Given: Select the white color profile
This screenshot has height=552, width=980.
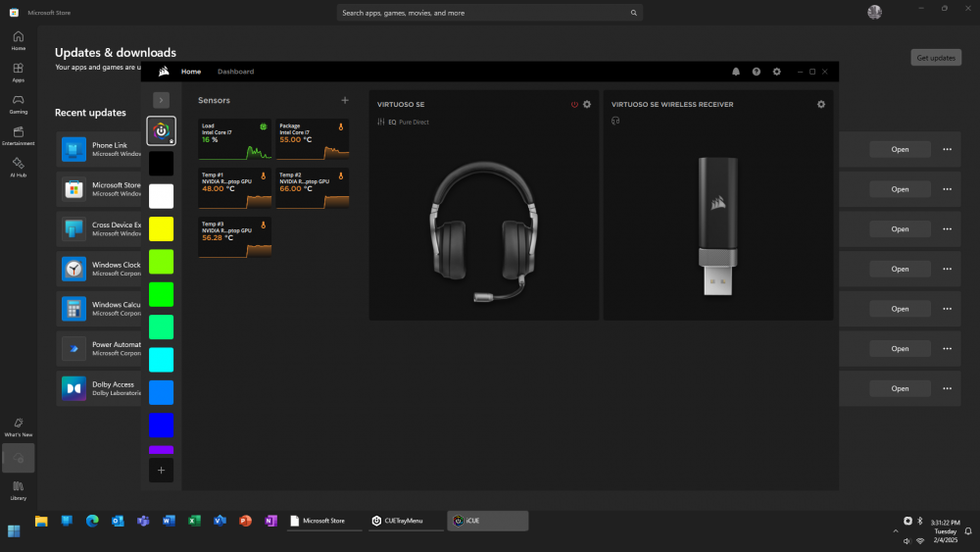Looking at the screenshot, I should click(x=162, y=196).
